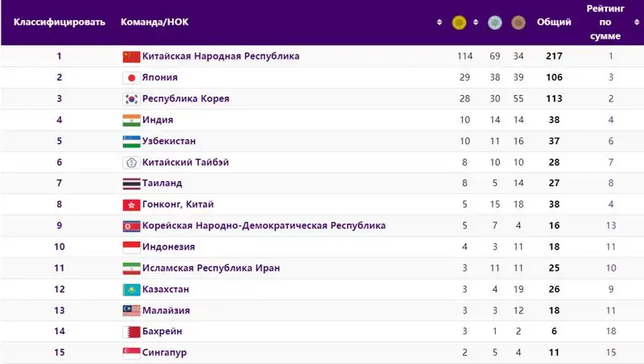The width and height of the screenshot is (644, 364).
Task: Toggle sort arrows just left of gold medal
Action: [440, 23]
